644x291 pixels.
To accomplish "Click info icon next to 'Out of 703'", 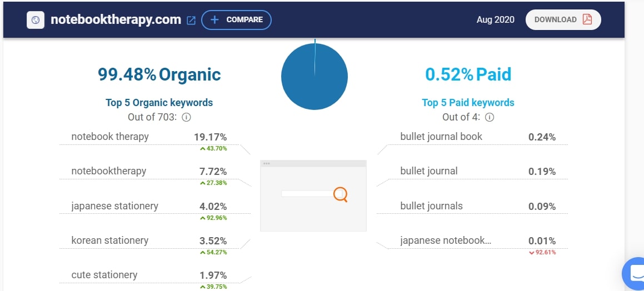I will (187, 117).
